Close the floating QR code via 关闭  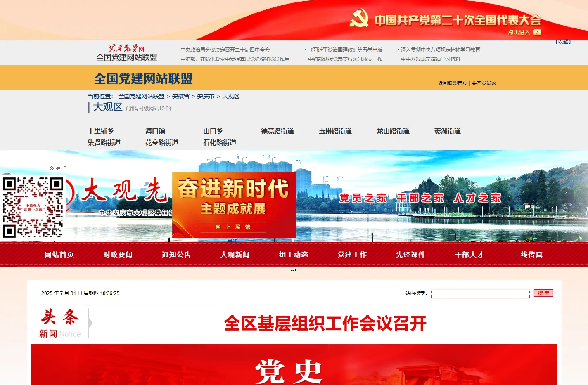coord(58,168)
